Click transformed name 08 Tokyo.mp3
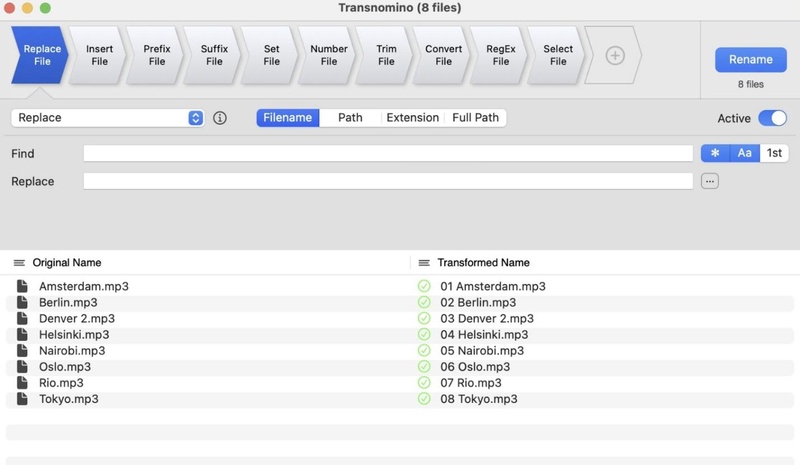800x465 pixels. coord(479,399)
